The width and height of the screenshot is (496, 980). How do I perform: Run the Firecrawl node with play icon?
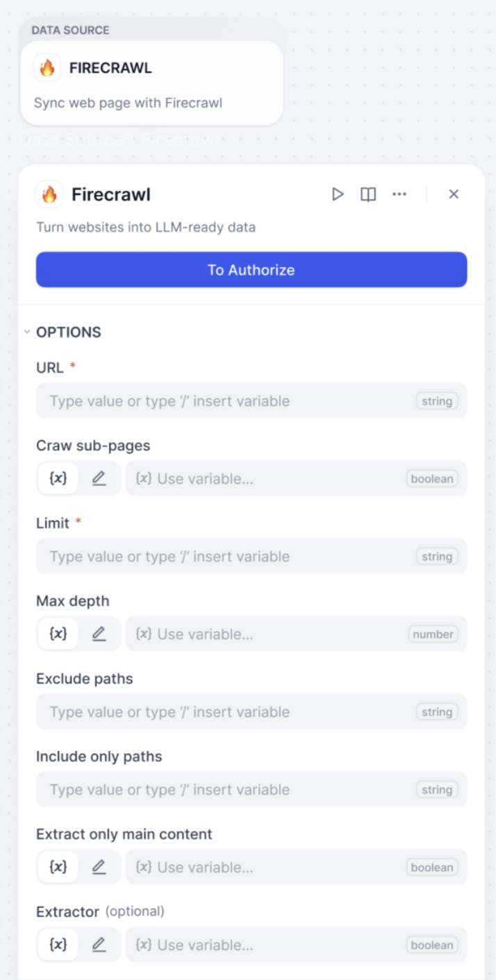[x=338, y=194]
